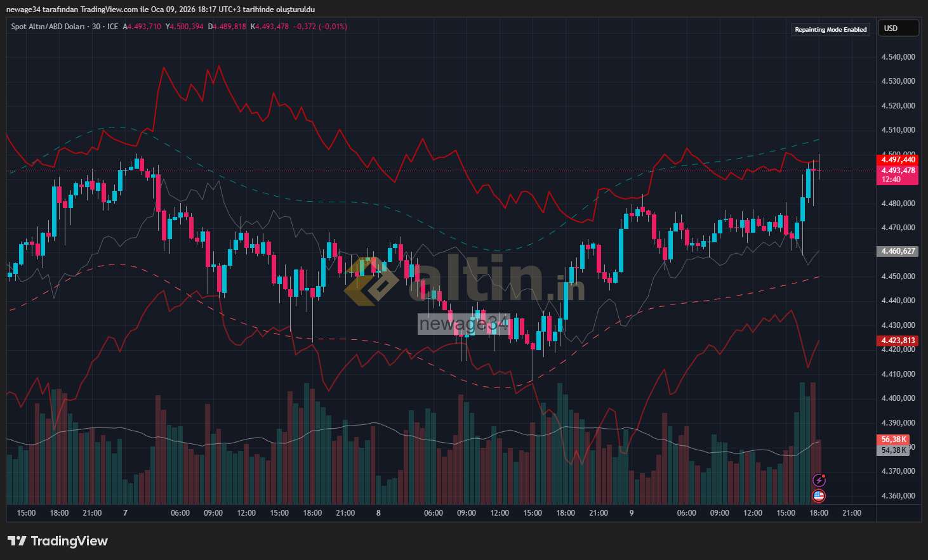Click the Repainting Mode Enabled label
This screenshot has height=560, width=928.
[x=830, y=30]
